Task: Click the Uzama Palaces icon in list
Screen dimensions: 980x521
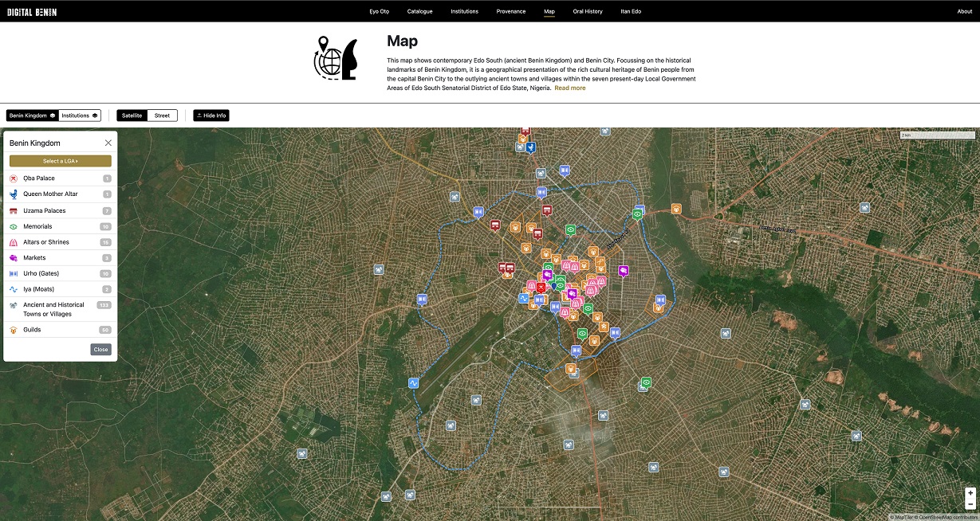Action: click(x=14, y=211)
